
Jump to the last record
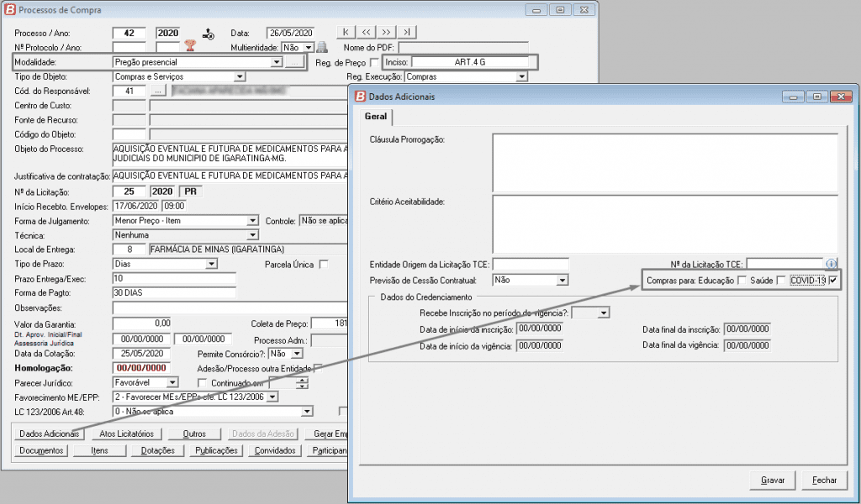pyautogui.click(x=407, y=32)
